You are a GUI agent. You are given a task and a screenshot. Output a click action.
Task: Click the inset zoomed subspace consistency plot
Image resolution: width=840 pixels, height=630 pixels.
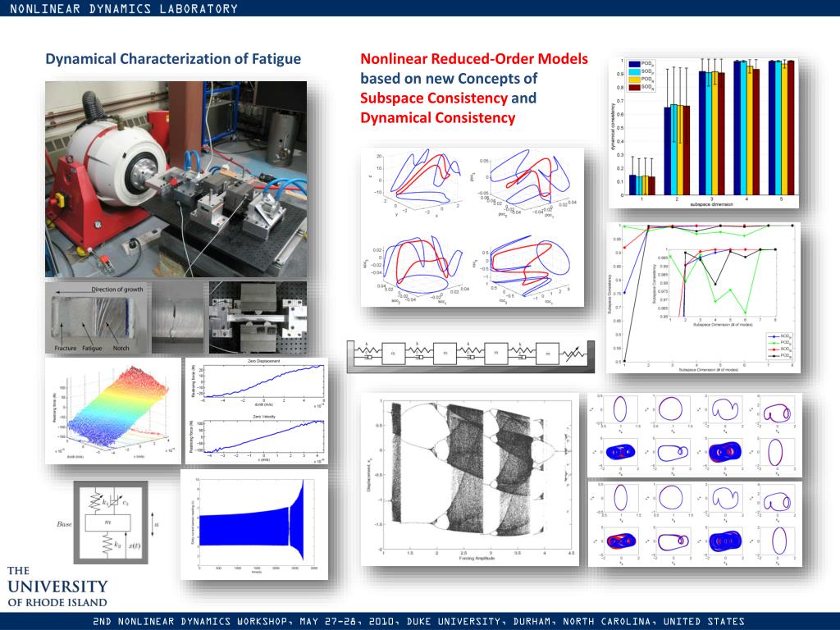[x=714, y=286]
